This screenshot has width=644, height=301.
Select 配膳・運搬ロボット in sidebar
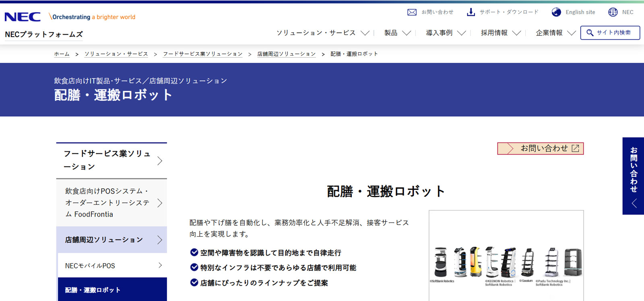point(112,289)
